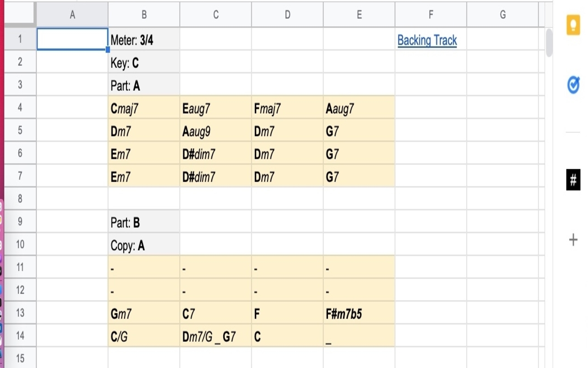Screen dimensions: 588x368
Task: Select the Part: B cell
Action: tap(144, 222)
